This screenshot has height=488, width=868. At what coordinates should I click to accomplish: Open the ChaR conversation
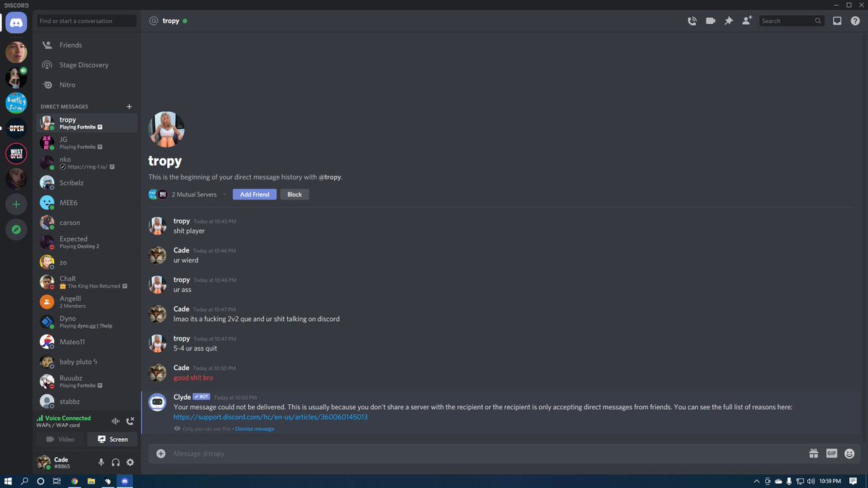click(87, 282)
